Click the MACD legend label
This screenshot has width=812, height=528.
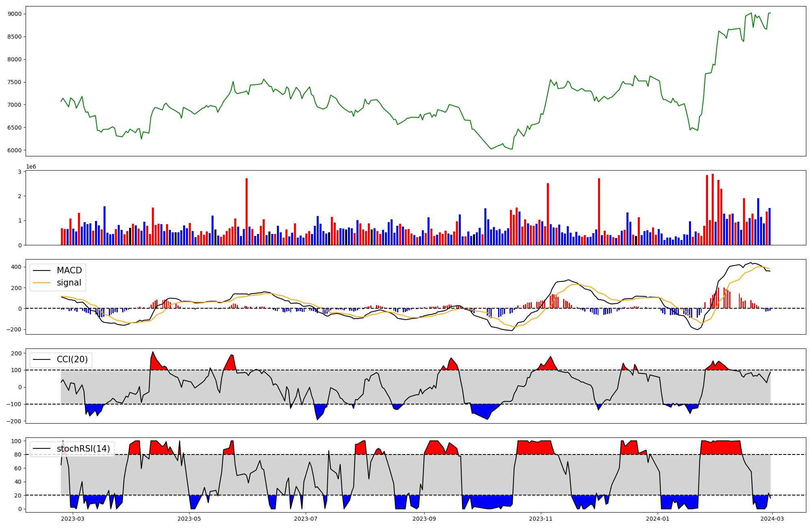(69, 270)
